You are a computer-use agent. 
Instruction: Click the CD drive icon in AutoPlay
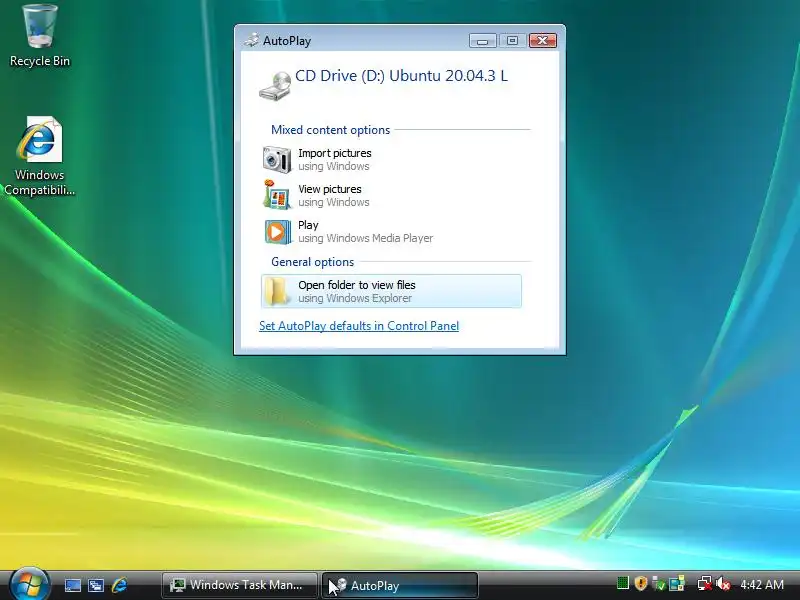click(275, 86)
